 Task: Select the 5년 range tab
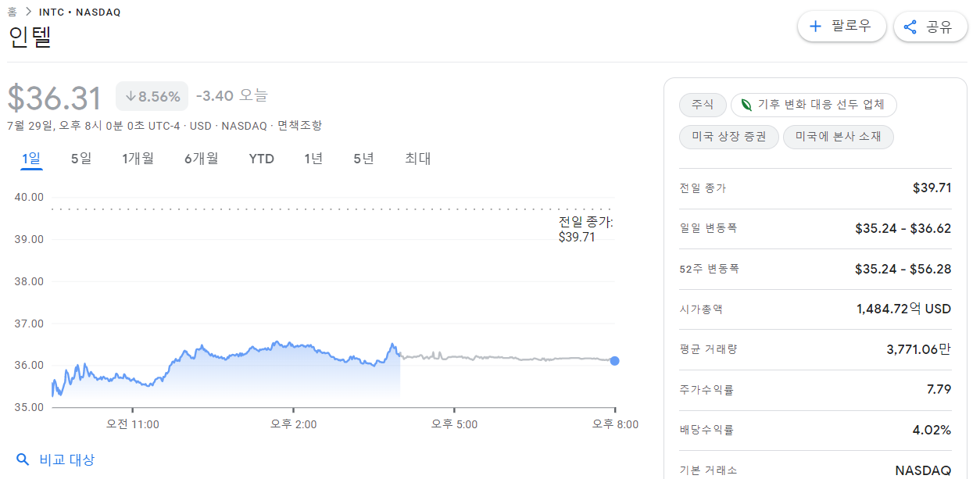364,158
